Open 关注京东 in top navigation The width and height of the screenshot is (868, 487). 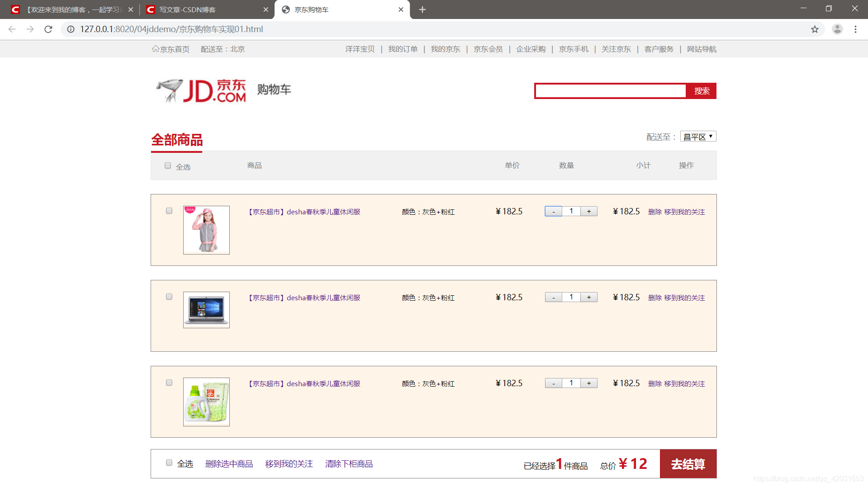coord(616,49)
